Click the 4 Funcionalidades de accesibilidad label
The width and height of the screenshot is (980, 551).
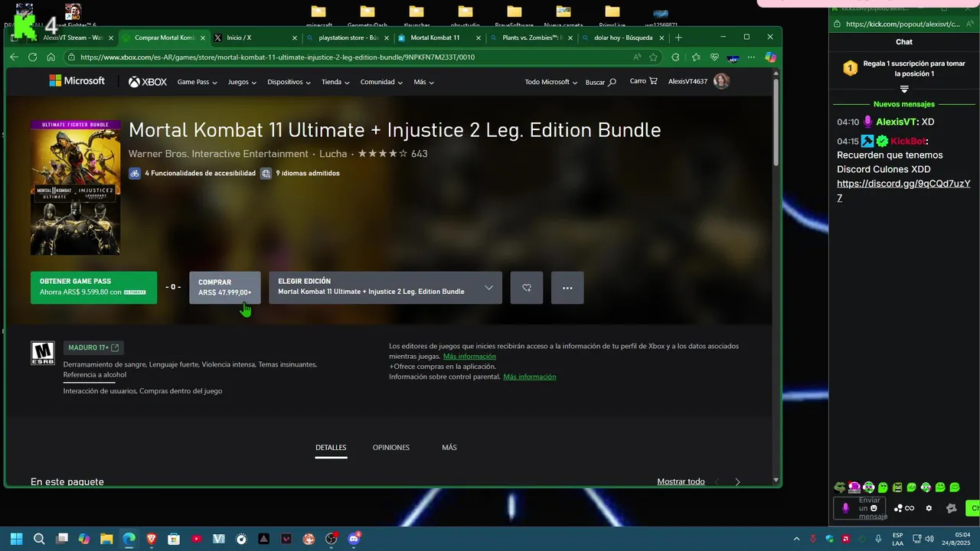[200, 173]
